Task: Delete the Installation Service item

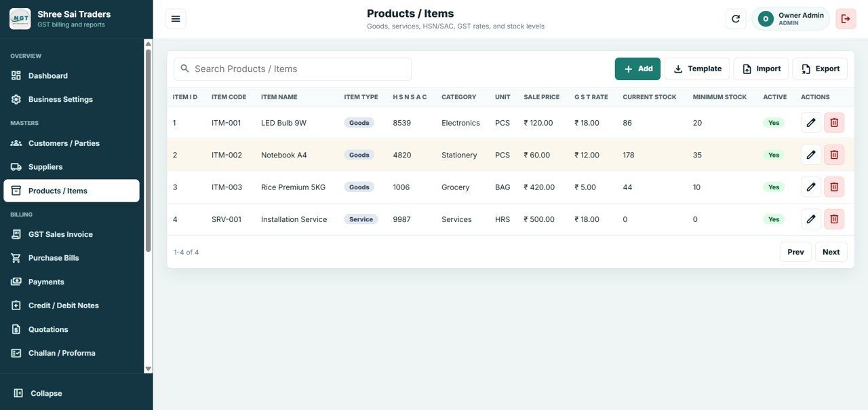Action: [x=834, y=219]
